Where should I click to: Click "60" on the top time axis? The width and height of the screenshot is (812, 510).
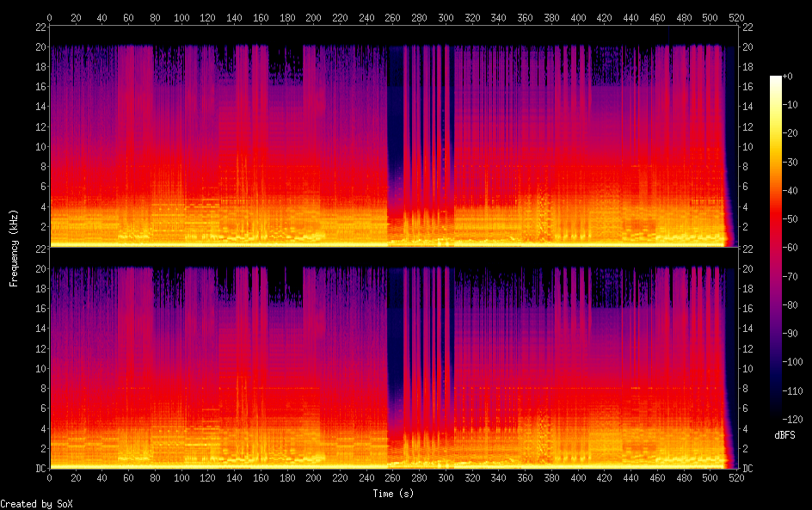pos(128,18)
